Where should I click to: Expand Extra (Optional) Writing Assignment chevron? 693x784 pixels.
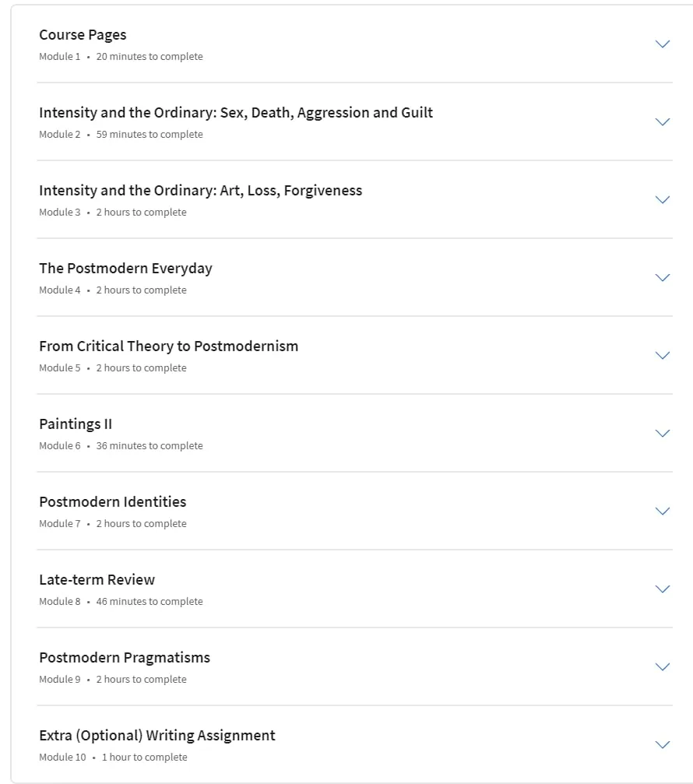(x=663, y=744)
